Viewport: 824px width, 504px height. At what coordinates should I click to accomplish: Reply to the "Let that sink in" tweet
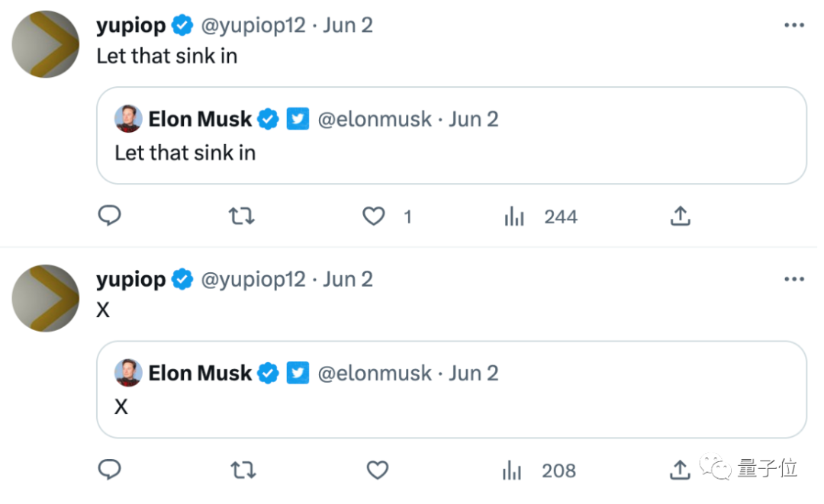[x=110, y=217]
